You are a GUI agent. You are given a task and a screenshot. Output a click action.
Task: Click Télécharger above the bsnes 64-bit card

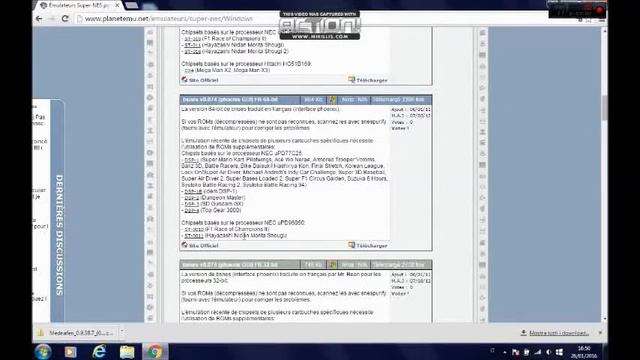tap(371, 80)
